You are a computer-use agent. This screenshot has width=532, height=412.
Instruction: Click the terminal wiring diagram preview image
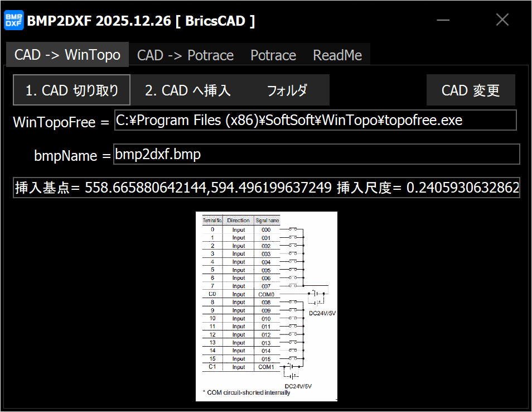266,306
